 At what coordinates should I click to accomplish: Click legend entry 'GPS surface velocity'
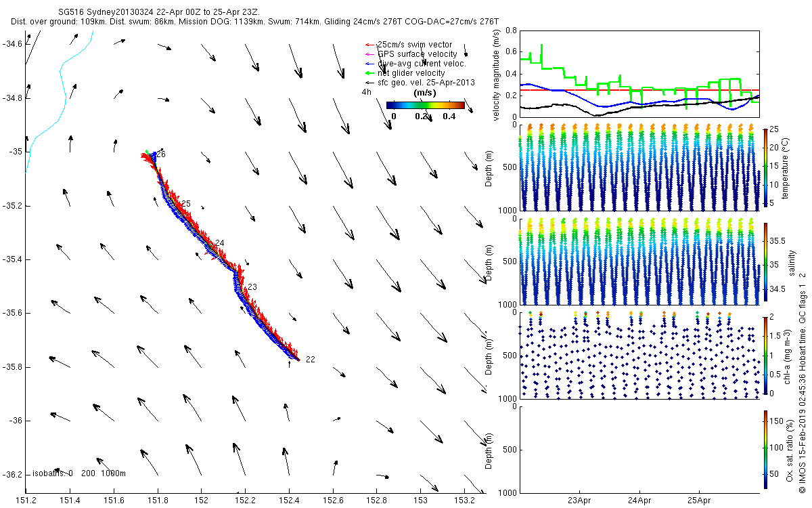[x=417, y=54]
